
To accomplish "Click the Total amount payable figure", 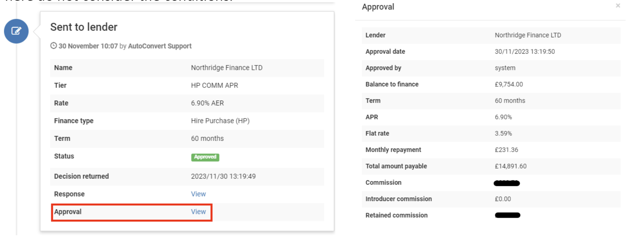I will [x=510, y=166].
